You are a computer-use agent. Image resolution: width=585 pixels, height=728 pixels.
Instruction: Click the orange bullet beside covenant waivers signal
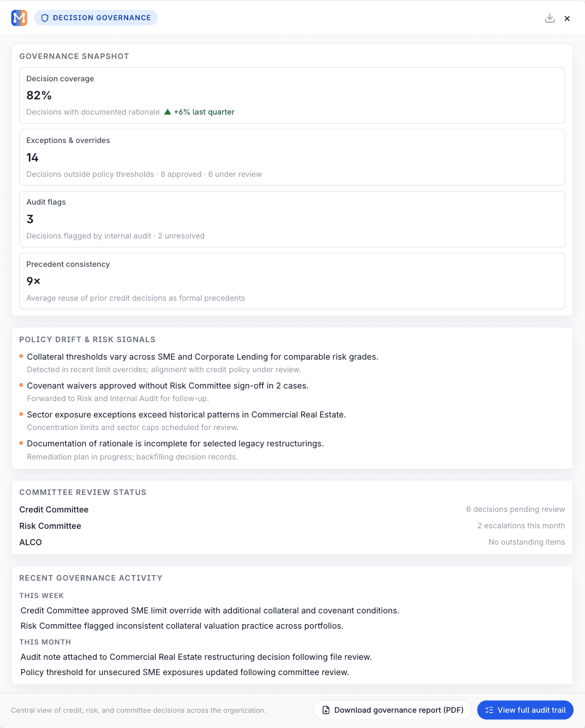pyautogui.click(x=22, y=385)
